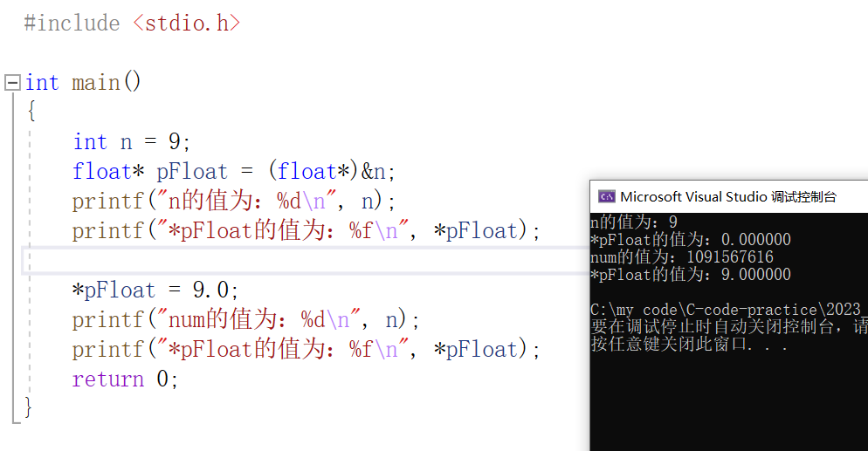Collapse the main function code block
Viewport: 868px width, 451px height.
12,83
